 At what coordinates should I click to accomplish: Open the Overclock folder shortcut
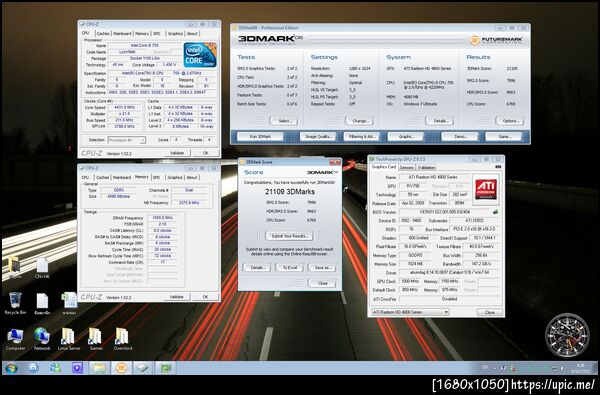[x=123, y=339]
